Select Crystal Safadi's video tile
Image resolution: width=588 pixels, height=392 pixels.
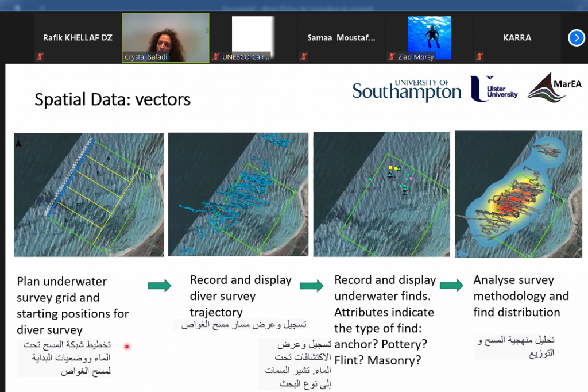(x=165, y=36)
